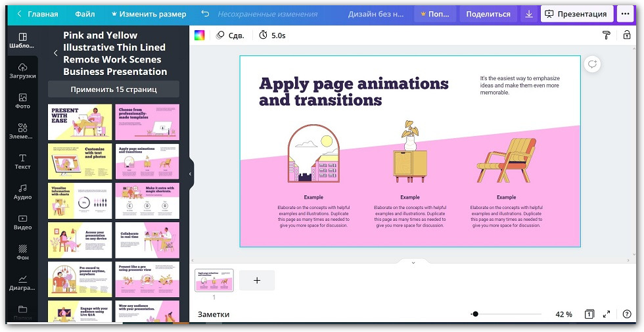
Task: Open the paint roller copy style tool
Action: (x=607, y=36)
